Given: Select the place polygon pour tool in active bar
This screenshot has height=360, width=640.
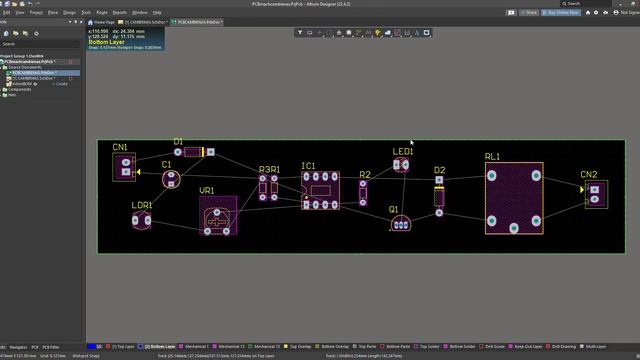Looking at the screenshot, I should point(388,33).
